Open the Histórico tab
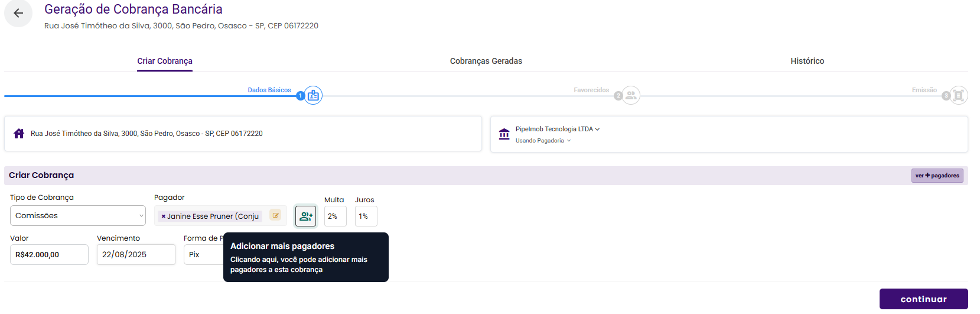This screenshot has width=980, height=314. click(x=808, y=61)
